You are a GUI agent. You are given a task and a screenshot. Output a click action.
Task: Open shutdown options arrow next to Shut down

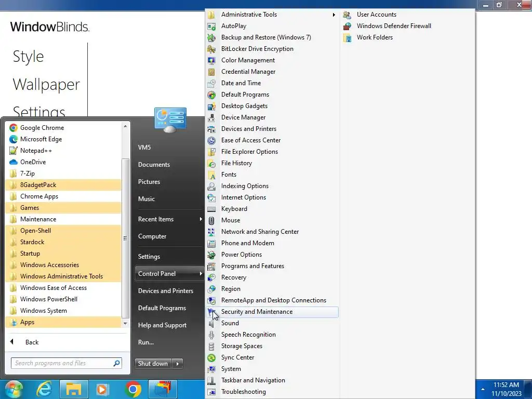tap(178, 364)
